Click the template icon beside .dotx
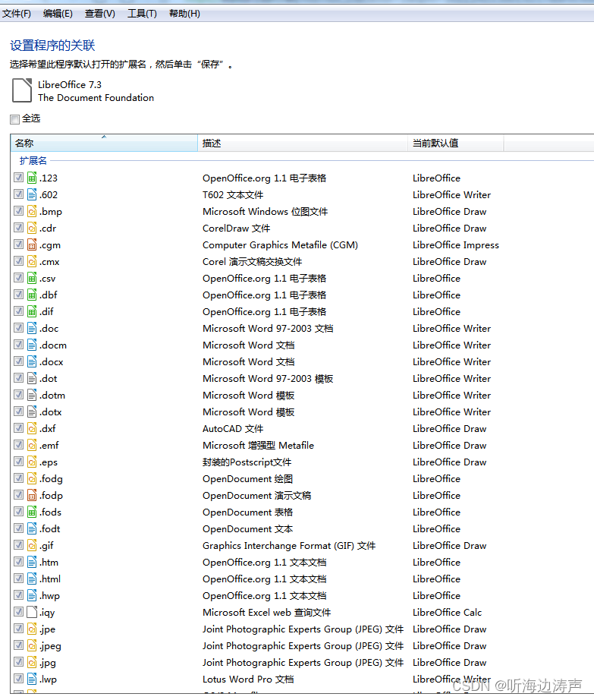This screenshot has height=700, width=594. click(x=32, y=411)
